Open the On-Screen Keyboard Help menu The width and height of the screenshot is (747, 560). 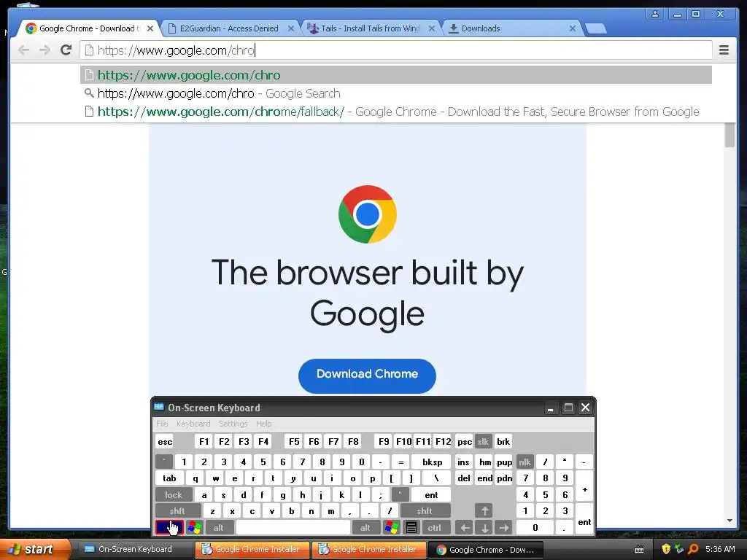pyautogui.click(x=263, y=424)
